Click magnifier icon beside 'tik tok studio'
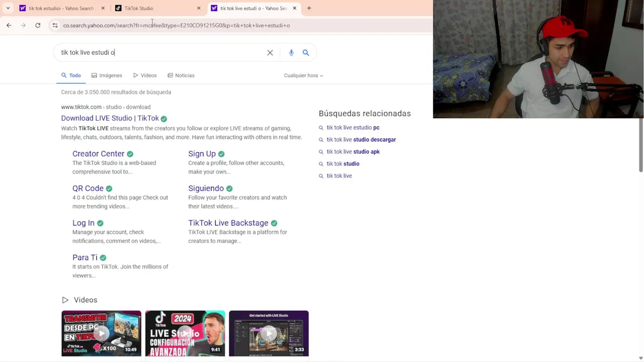The width and height of the screenshot is (644, 362). click(x=321, y=164)
